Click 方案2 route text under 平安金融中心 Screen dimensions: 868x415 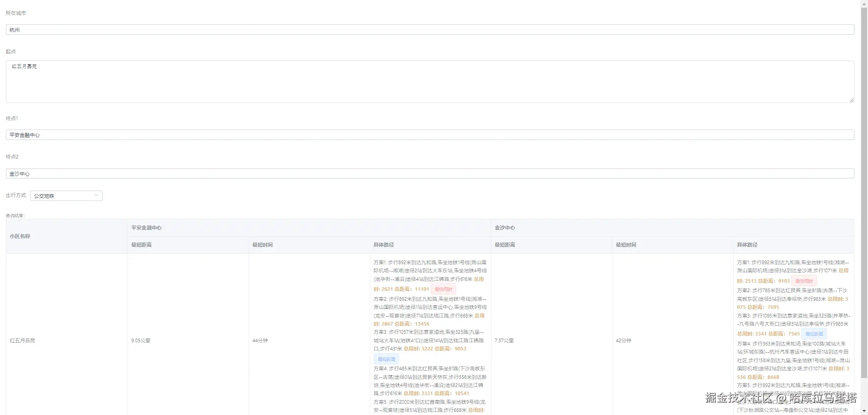point(430,311)
